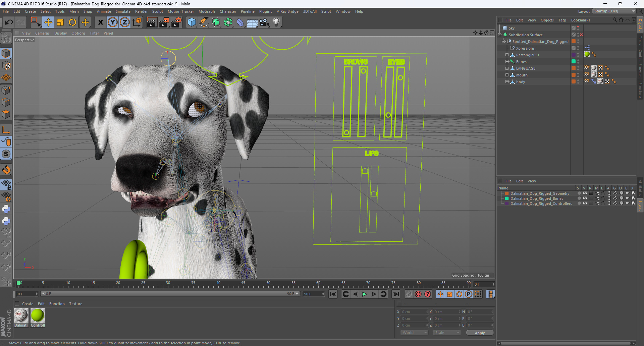Viewport: 644px width, 346px height.
Task: Open the Character menu
Action: 228,11
